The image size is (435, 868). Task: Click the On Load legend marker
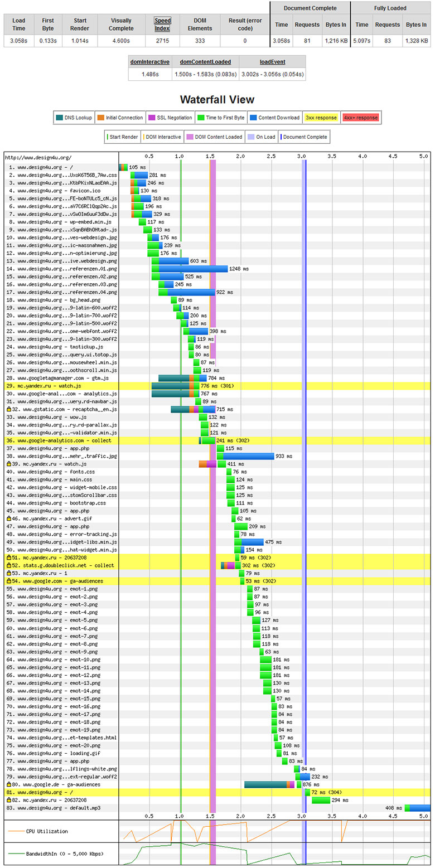point(251,137)
